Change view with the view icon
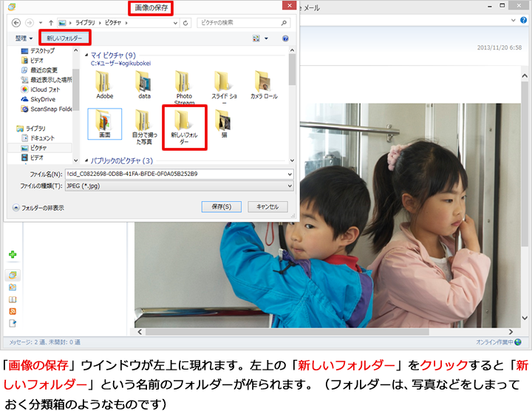 pyautogui.click(x=256, y=38)
